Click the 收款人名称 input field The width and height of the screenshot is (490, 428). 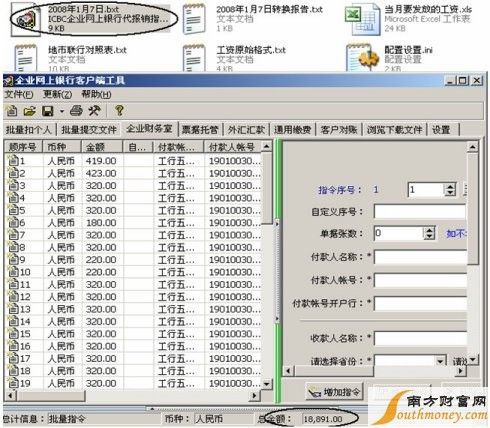(x=420, y=338)
